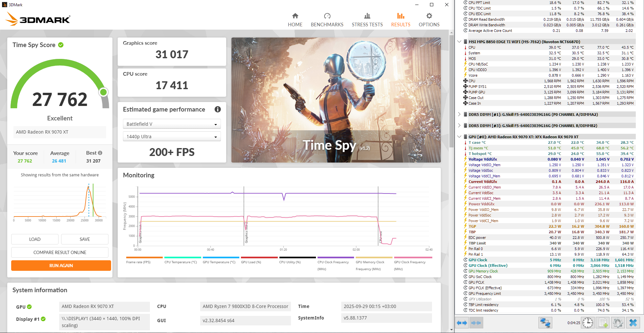Switch to STRESS TESTS tab

tap(367, 20)
